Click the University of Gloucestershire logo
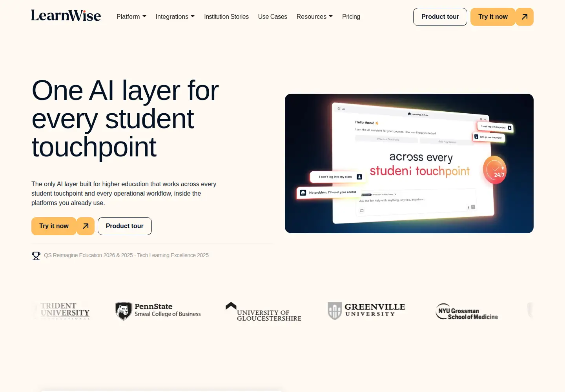 pyautogui.click(x=263, y=312)
